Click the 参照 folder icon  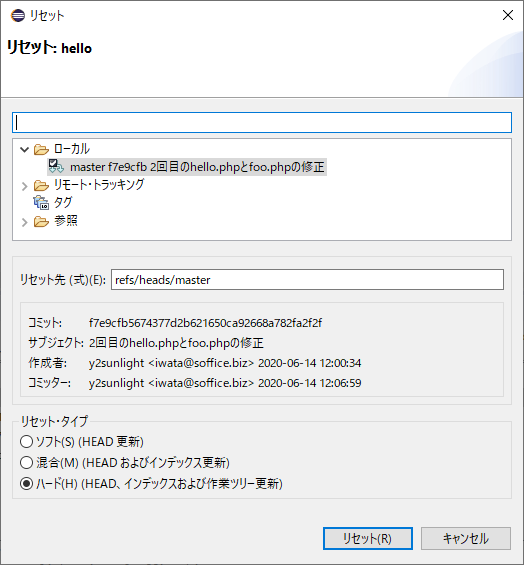41,222
